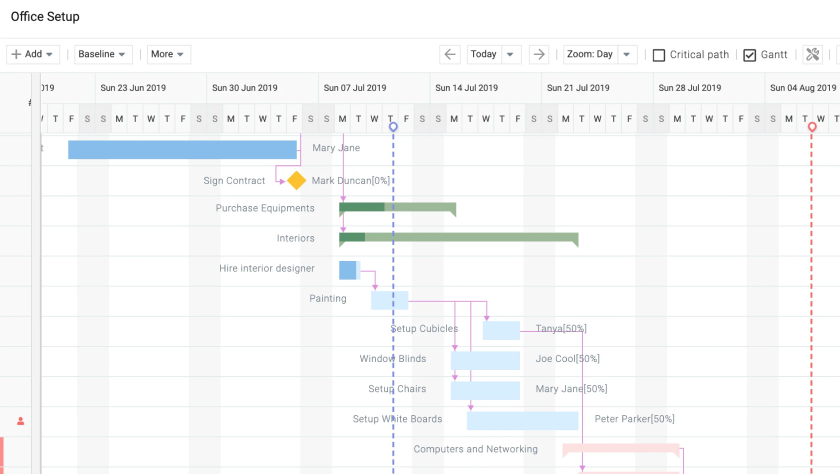Open the More dropdown menu

pyautogui.click(x=168, y=55)
